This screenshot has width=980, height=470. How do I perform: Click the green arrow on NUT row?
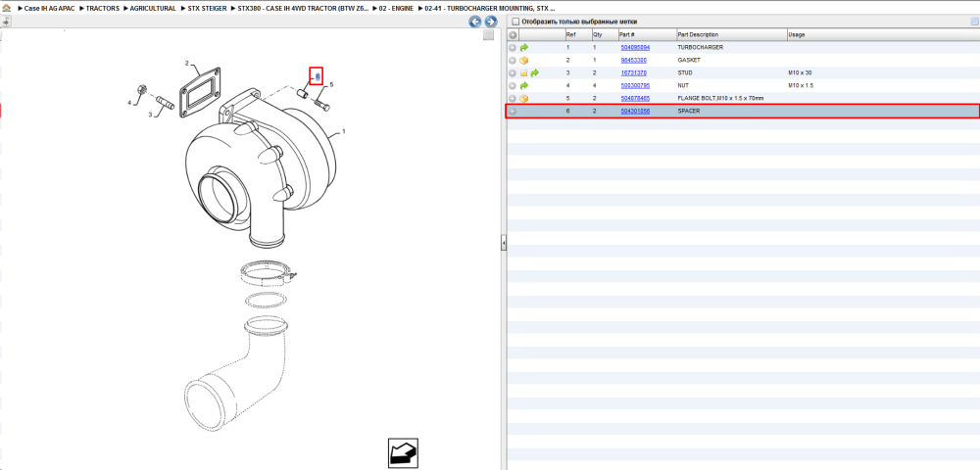coord(524,85)
